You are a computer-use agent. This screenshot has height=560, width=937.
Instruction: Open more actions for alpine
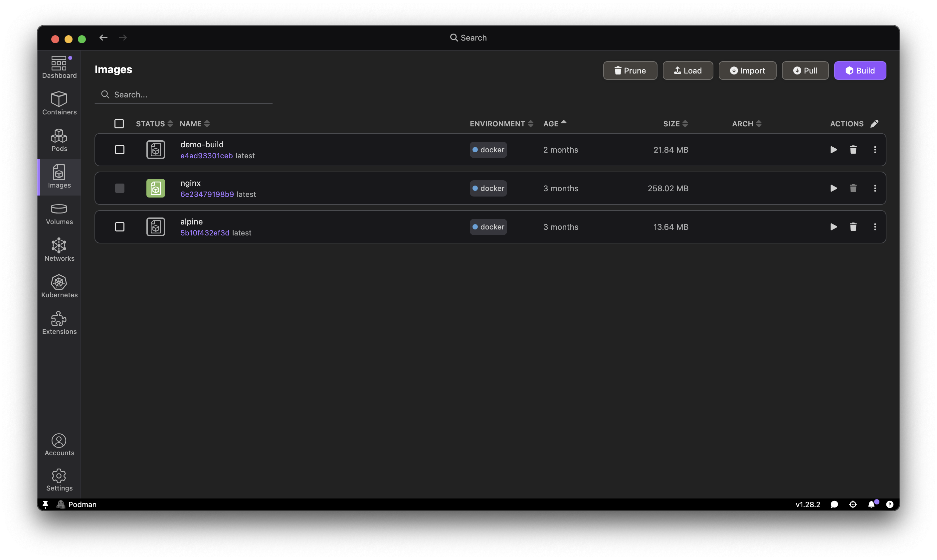(x=875, y=226)
